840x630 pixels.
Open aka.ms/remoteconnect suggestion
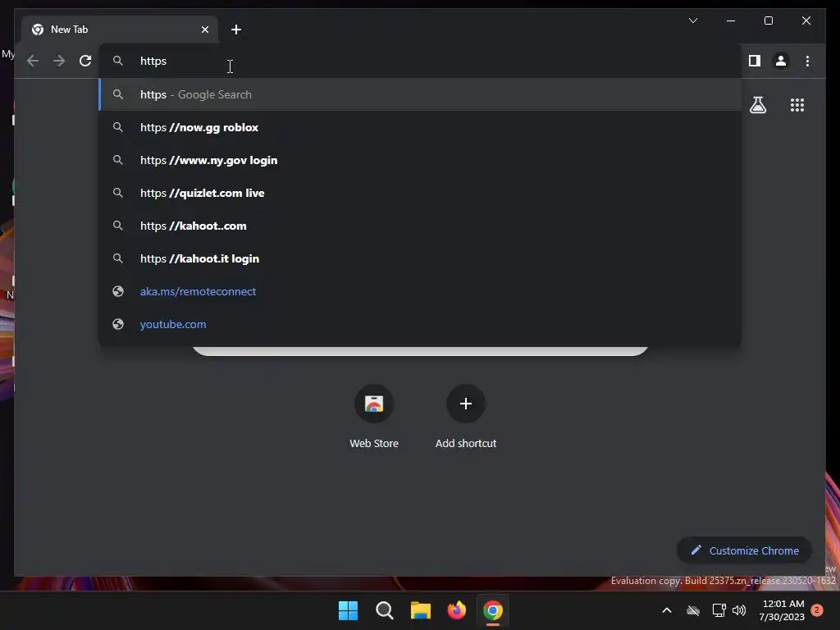420,291
